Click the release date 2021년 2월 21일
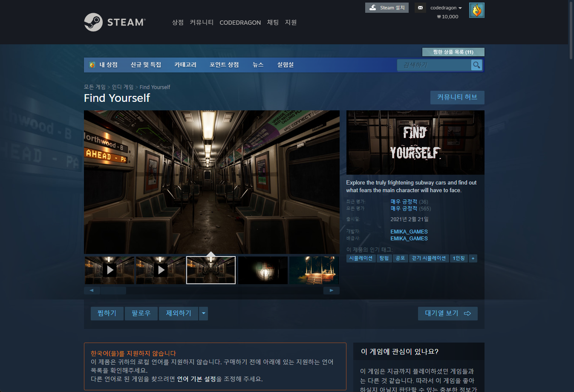The image size is (574, 392). 410,219
